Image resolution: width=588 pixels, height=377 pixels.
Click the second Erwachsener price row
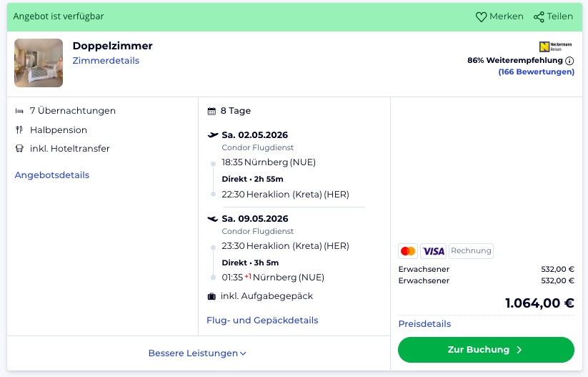(x=486, y=281)
